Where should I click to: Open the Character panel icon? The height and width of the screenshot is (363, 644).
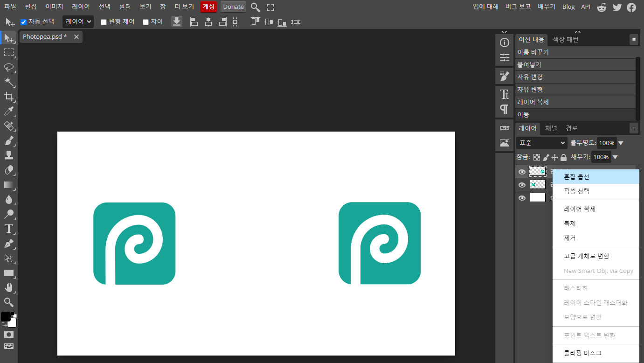[505, 94]
